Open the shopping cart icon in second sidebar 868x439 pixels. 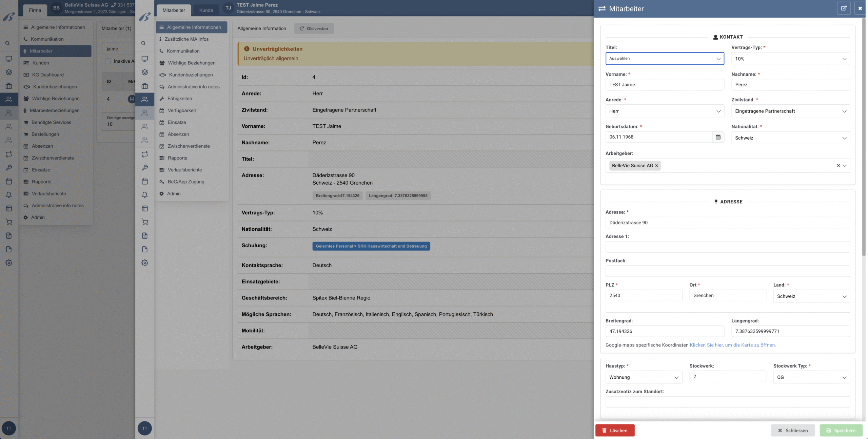pos(145,222)
